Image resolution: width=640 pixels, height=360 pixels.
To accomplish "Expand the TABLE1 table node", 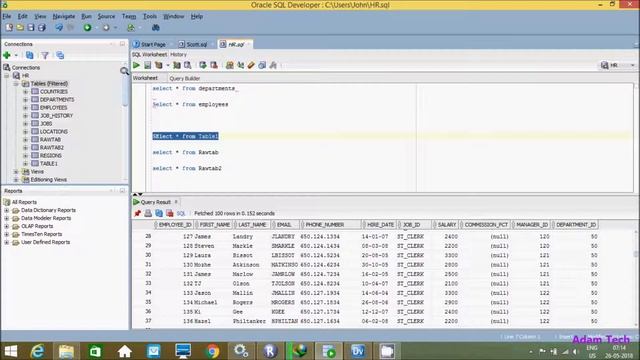I will 25,163.
